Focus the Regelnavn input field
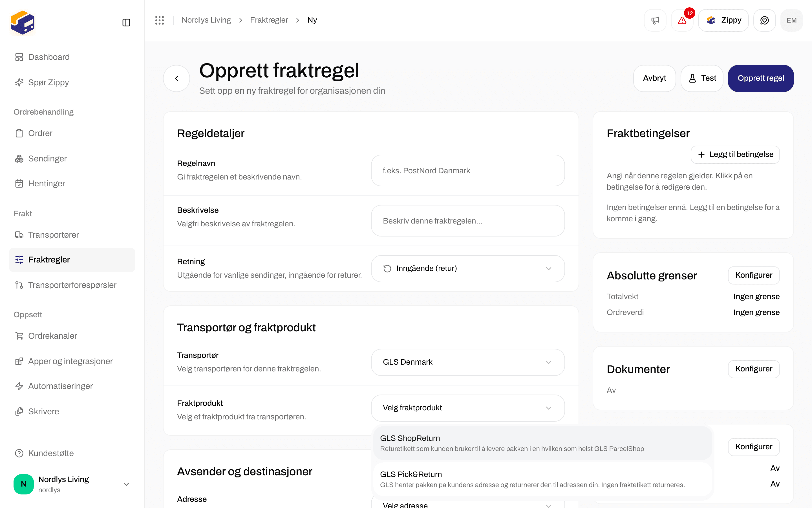Screen dimensions: 812x508 click(x=468, y=170)
